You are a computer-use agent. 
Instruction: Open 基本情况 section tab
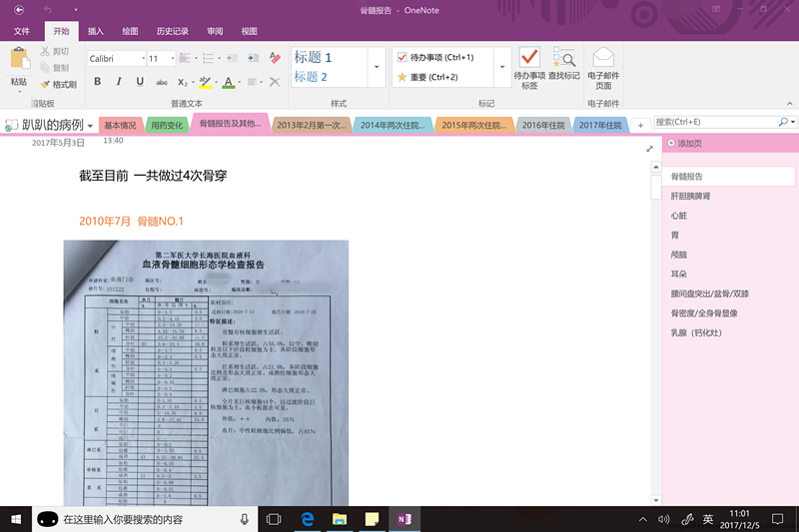pyautogui.click(x=120, y=125)
